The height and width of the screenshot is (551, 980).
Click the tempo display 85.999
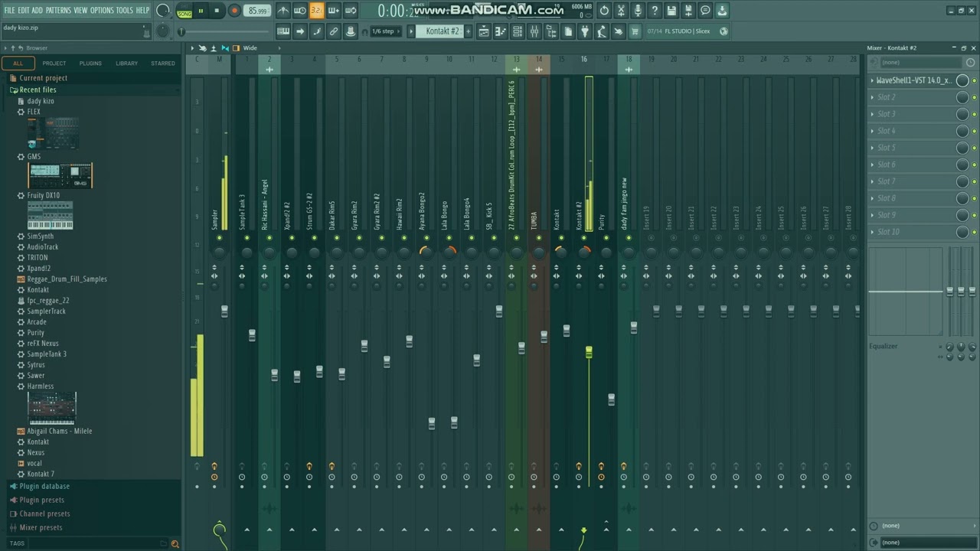[x=258, y=11]
